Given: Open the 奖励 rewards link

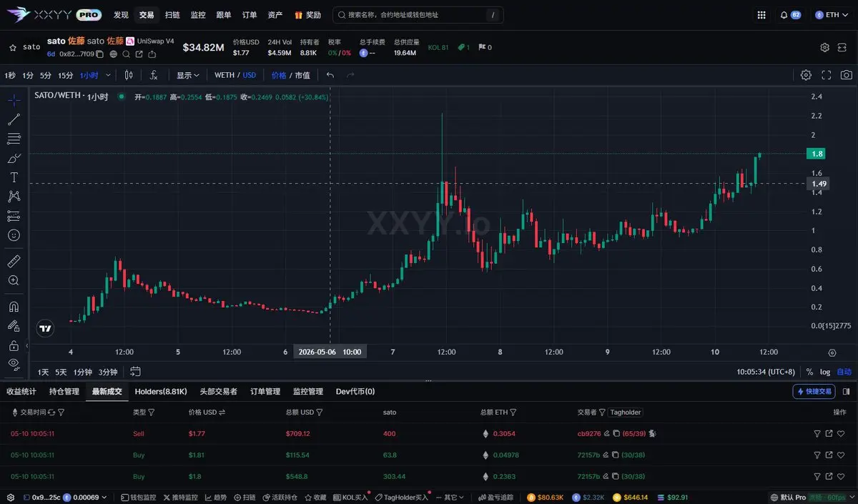Looking at the screenshot, I should pos(307,15).
